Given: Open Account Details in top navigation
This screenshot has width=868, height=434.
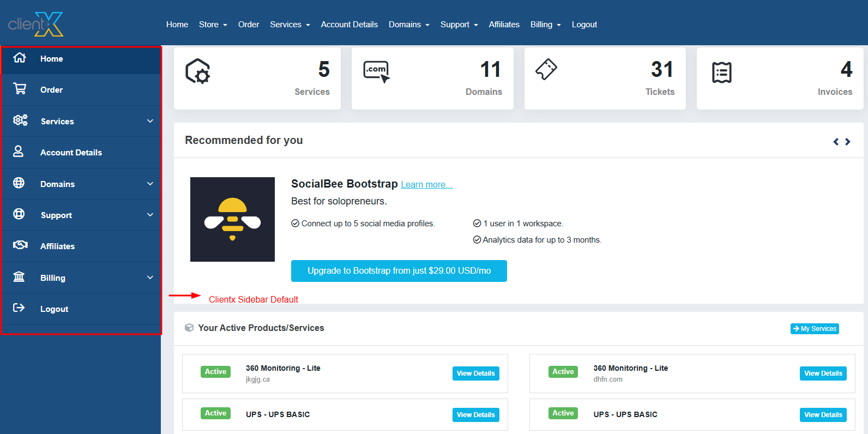Looking at the screenshot, I should pos(349,25).
